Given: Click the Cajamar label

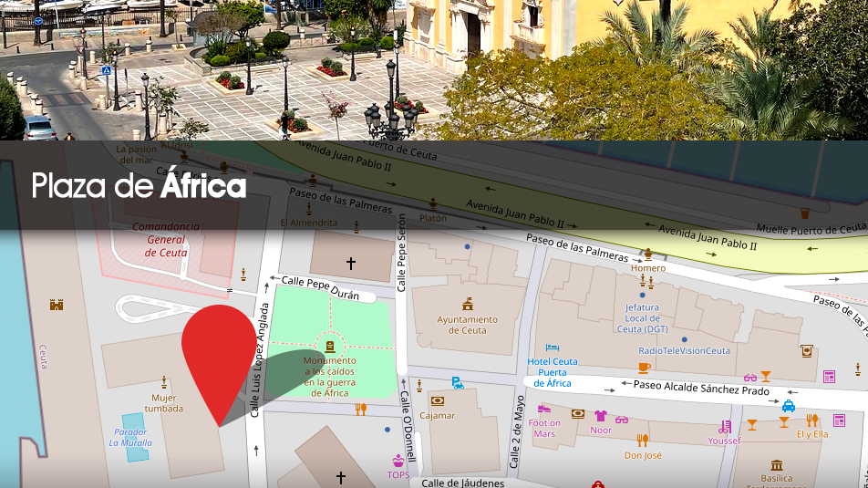Looking at the screenshot, I should pos(438,415).
